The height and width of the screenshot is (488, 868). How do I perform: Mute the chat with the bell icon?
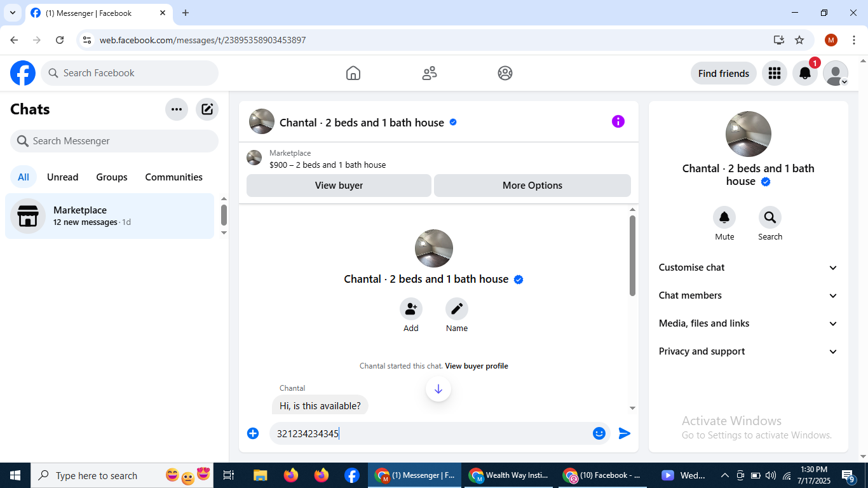tap(724, 218)
